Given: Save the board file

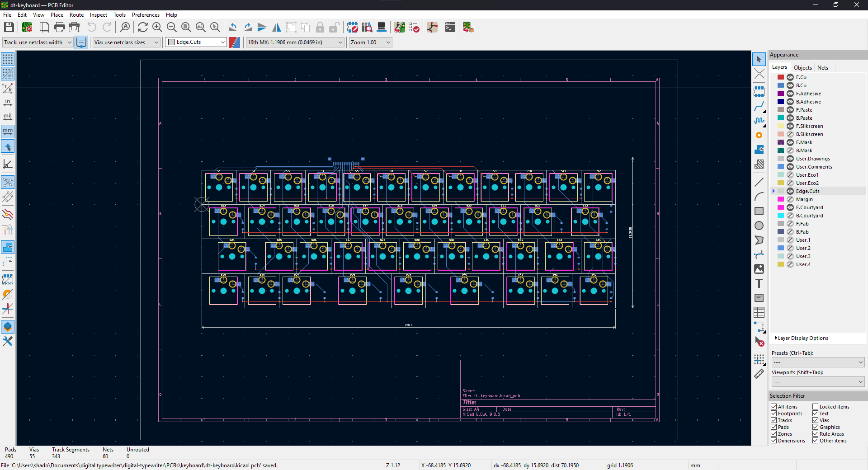Looking at the screenshot, I should pyautogui.click(x=9, y=27).
